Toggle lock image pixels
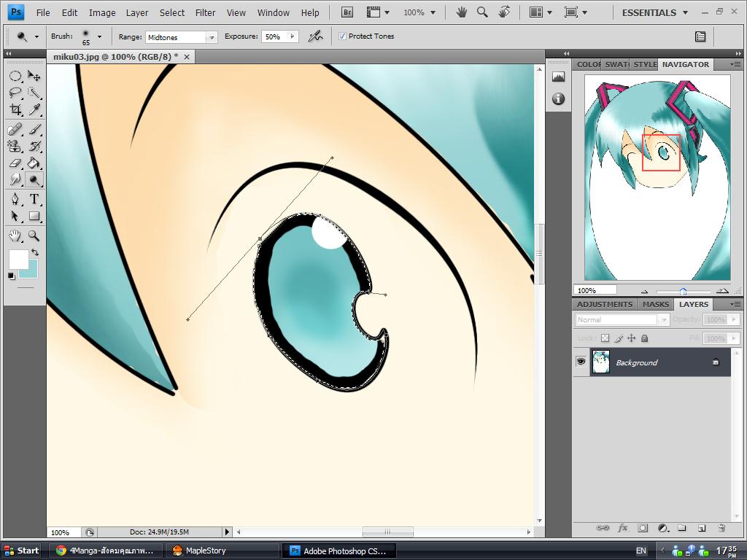 [619, 338]
